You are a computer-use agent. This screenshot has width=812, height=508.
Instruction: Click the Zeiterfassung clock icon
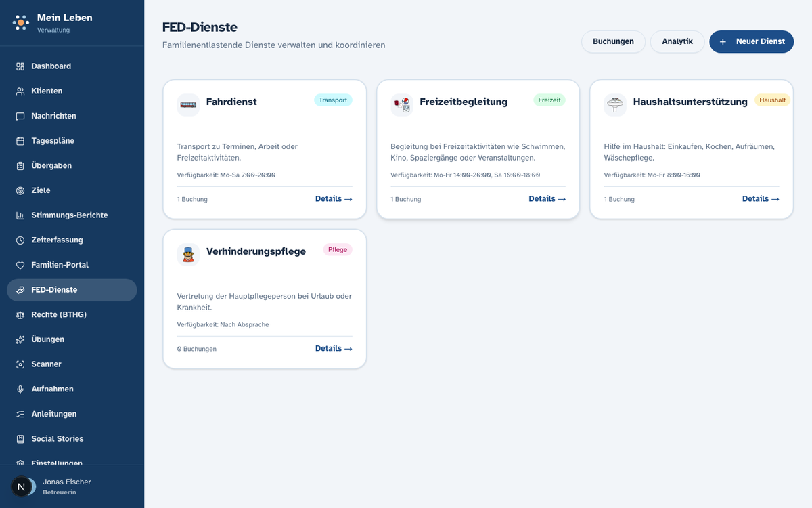20,240
